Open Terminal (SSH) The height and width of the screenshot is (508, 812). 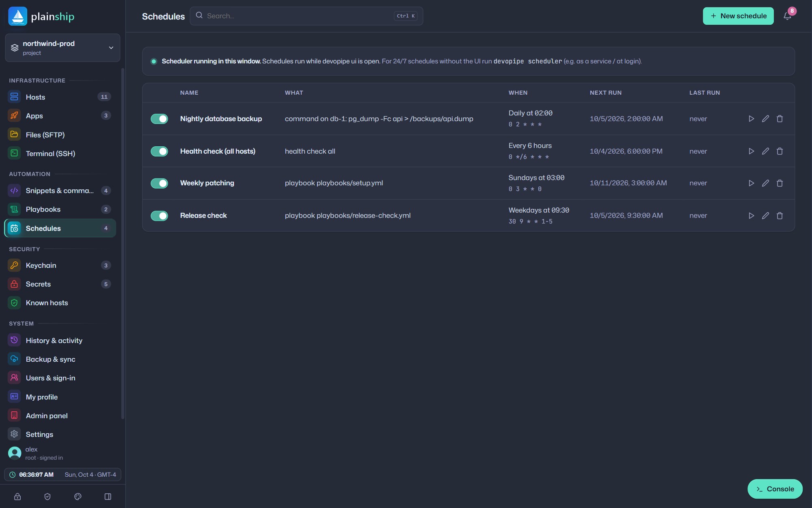(60, 154)
